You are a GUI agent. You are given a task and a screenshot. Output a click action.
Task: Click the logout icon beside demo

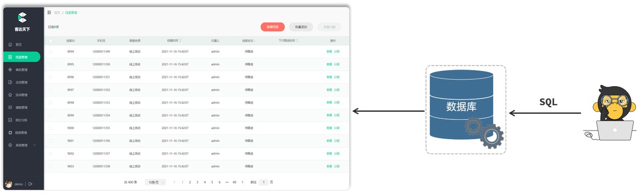coord(30,184)
